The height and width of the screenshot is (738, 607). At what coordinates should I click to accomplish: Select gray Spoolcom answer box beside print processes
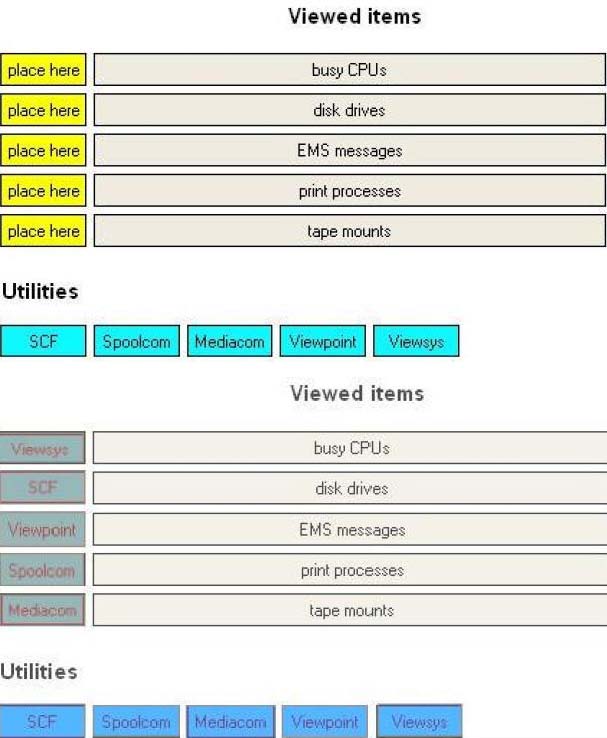(42, 570)
